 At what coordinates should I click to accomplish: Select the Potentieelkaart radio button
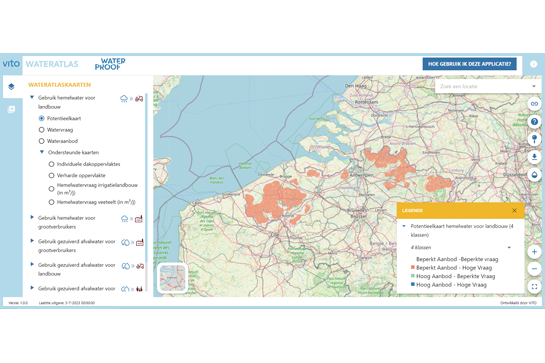[41, 119]
